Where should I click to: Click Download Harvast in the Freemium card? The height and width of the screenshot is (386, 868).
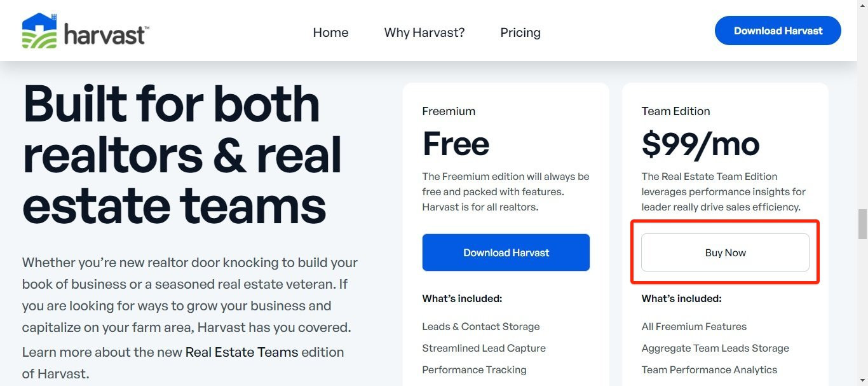pos(506,252)
